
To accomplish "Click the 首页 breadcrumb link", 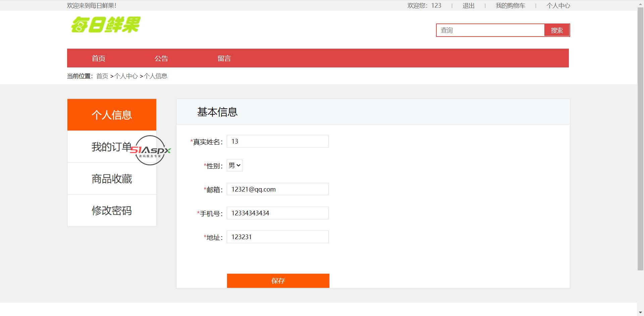I will coord(102,76).
